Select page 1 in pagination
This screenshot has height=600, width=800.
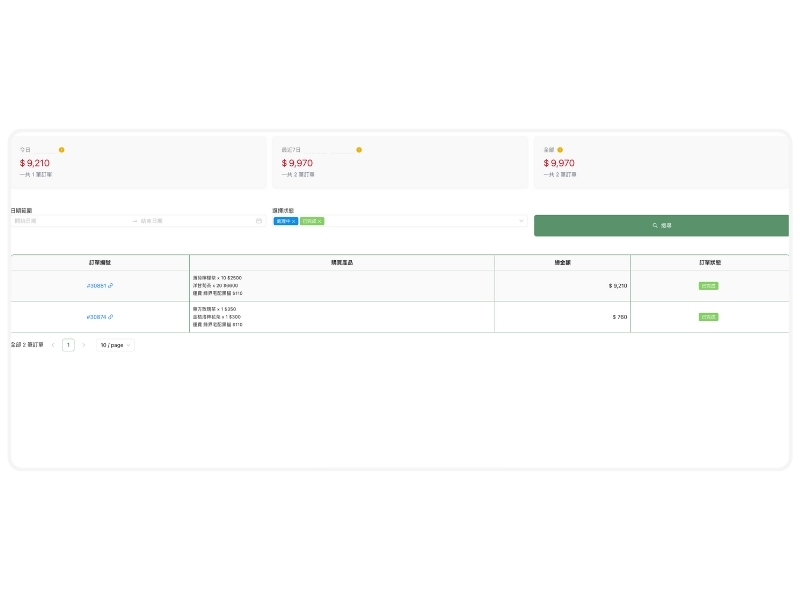pos(68,345)
